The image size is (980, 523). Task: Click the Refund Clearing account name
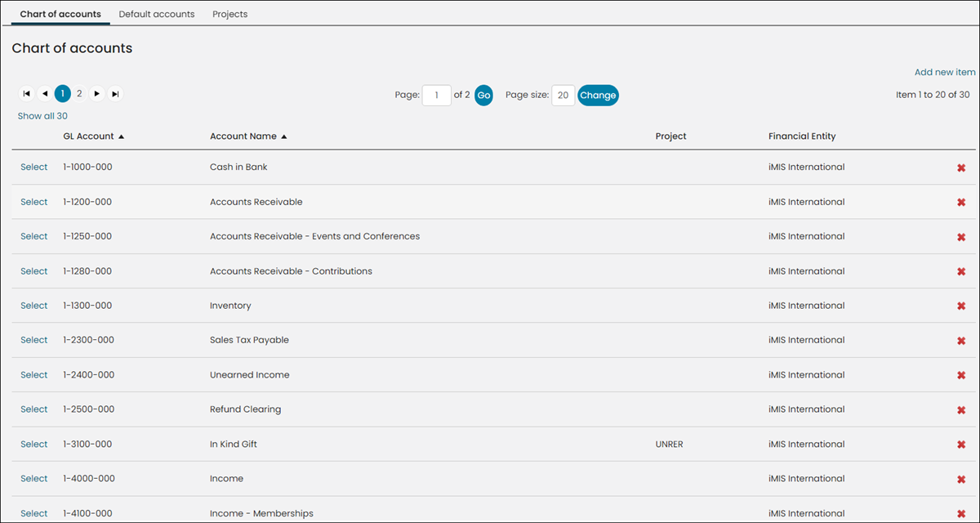[x=245, y=409]
